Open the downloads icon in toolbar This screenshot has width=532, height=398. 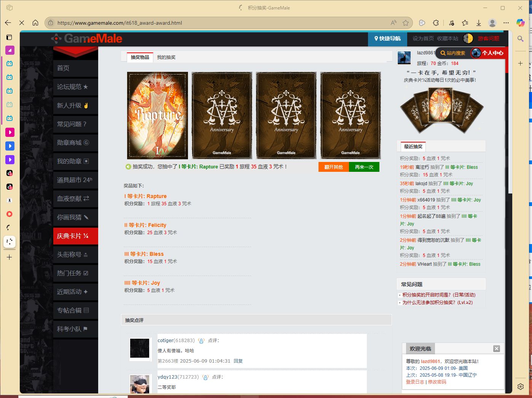pos(479,23)
